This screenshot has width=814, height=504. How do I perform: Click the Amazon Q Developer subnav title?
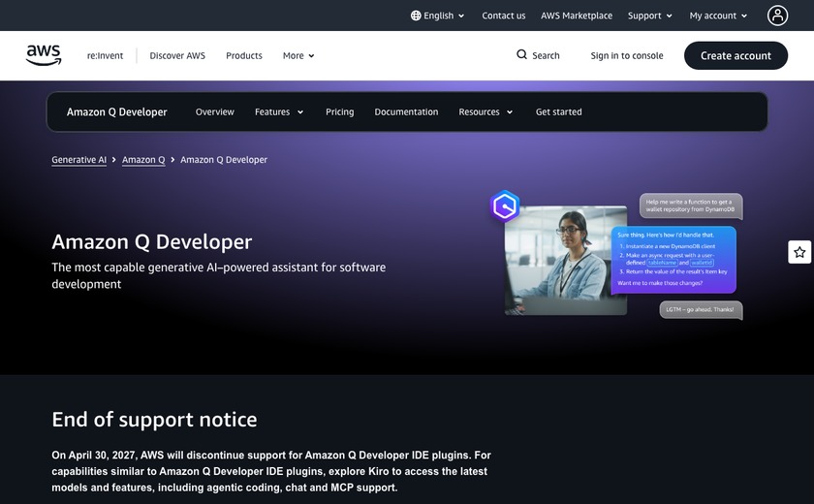117,111
